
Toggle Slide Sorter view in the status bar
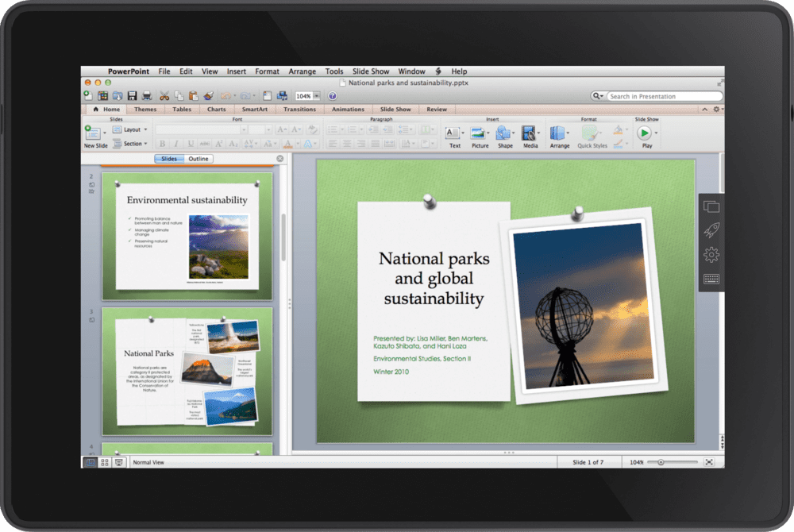click(105, 462)
